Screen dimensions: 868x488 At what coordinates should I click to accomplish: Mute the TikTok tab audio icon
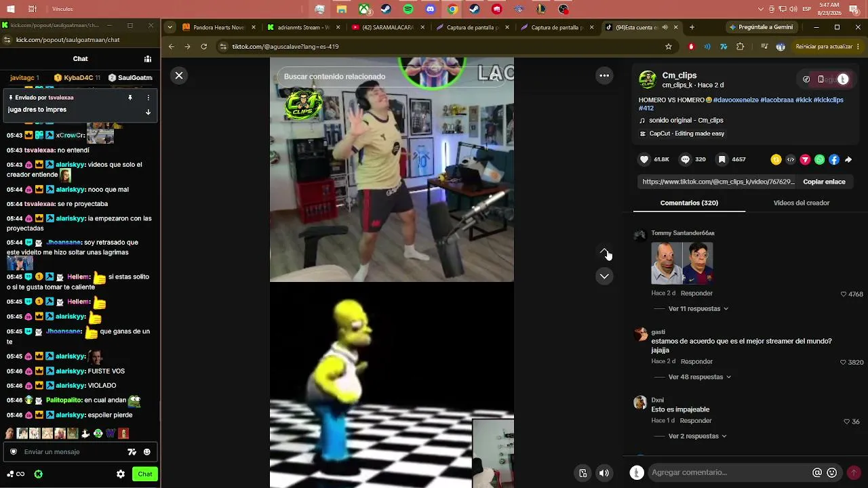pyautogui.click(x=665, y=27)
